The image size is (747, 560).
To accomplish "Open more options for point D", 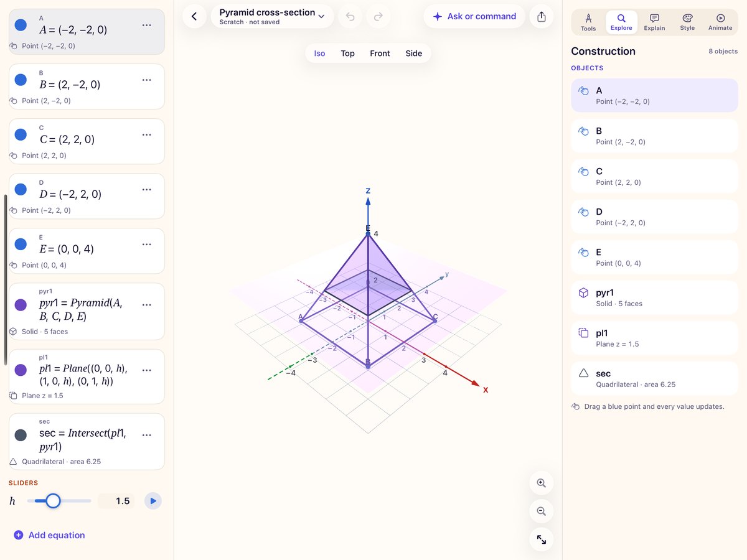I will (x=147, y=189).
